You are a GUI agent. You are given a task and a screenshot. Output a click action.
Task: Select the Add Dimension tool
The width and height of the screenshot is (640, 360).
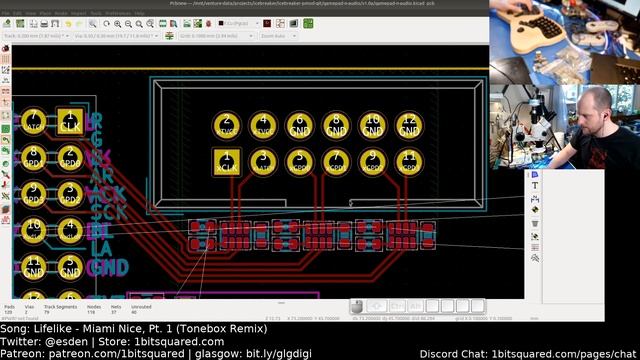pos(535,199)
